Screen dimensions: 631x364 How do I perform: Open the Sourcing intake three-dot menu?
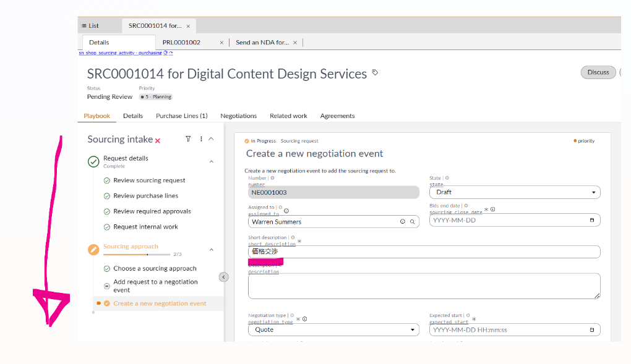[201, 139]
